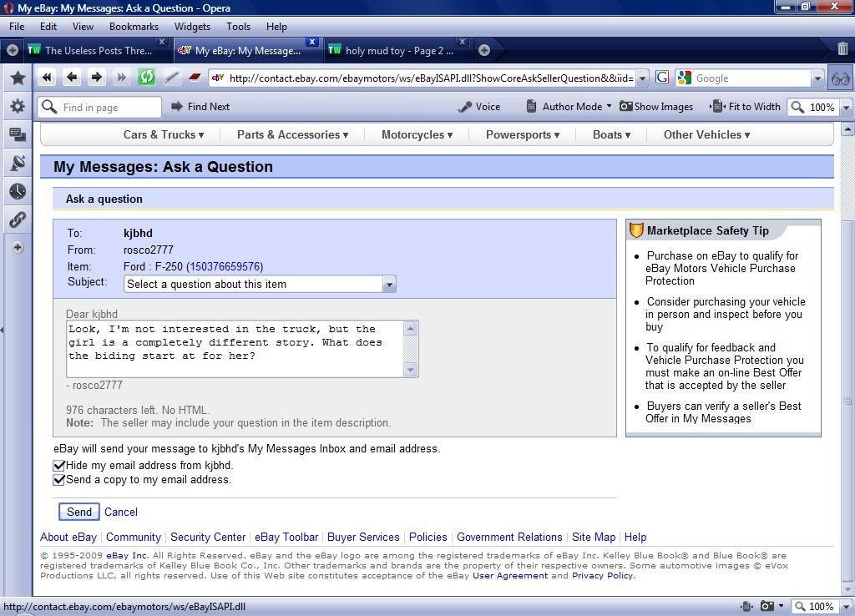This screenshot has height=616, width=855.
Task: Click the Cancel link
Action: coord(121,512)
